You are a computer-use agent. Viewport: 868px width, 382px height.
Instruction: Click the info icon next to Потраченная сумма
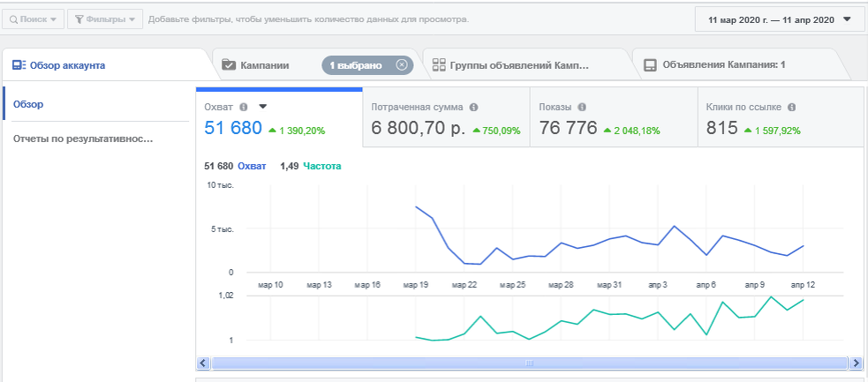coord(474,108)
